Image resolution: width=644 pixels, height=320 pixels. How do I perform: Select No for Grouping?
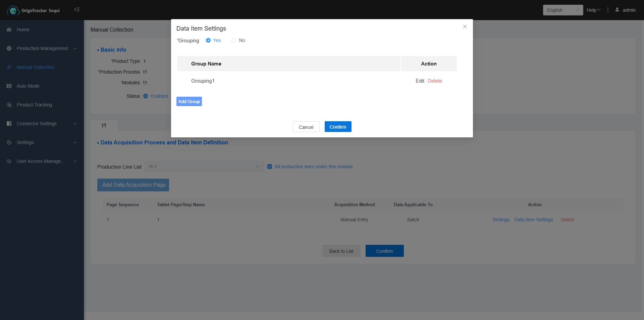234,40
